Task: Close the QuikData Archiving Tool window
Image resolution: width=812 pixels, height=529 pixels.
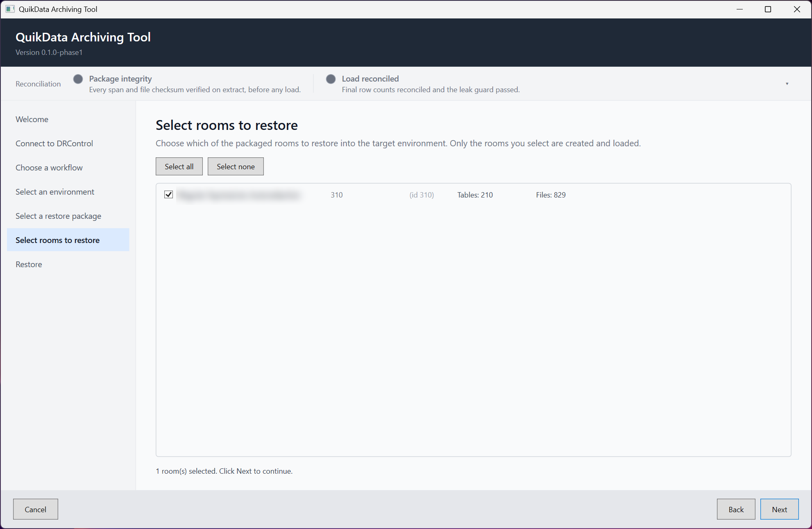Action: click(x=797, y=9)
